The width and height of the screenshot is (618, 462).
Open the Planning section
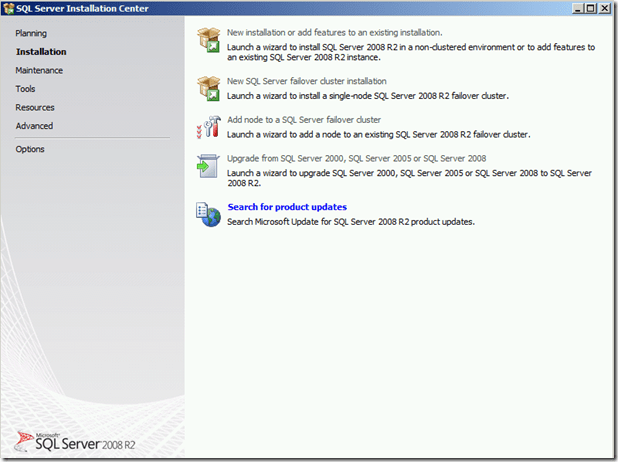[x=31, y=33]
